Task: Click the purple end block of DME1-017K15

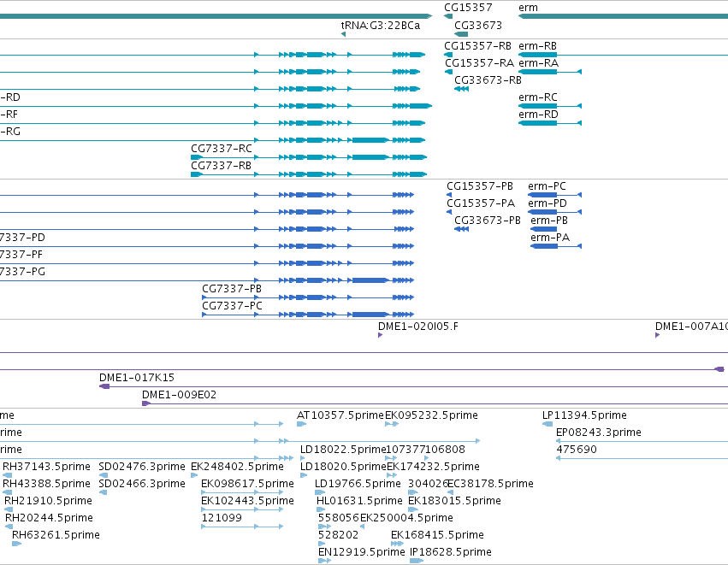Action: coord(104,386)
